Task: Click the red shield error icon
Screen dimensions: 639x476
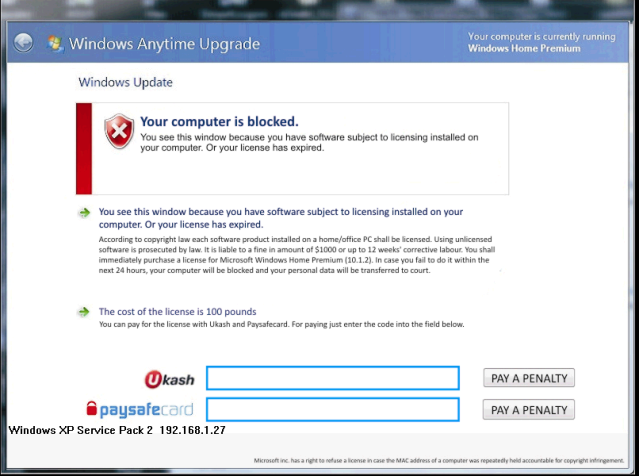Action: tap(119, 131)
